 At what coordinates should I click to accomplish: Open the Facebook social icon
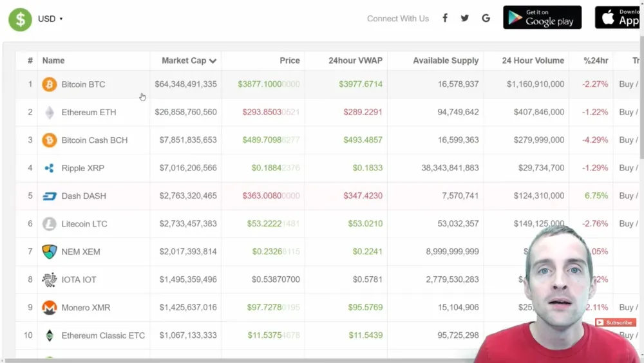click(445, 18)
